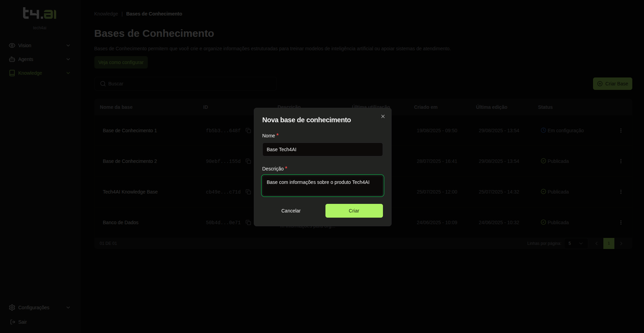Open options menu for Base de Conhecimento 1
Image resolution: width=644 pixels, height=333 pixels.
pos(621,131)
